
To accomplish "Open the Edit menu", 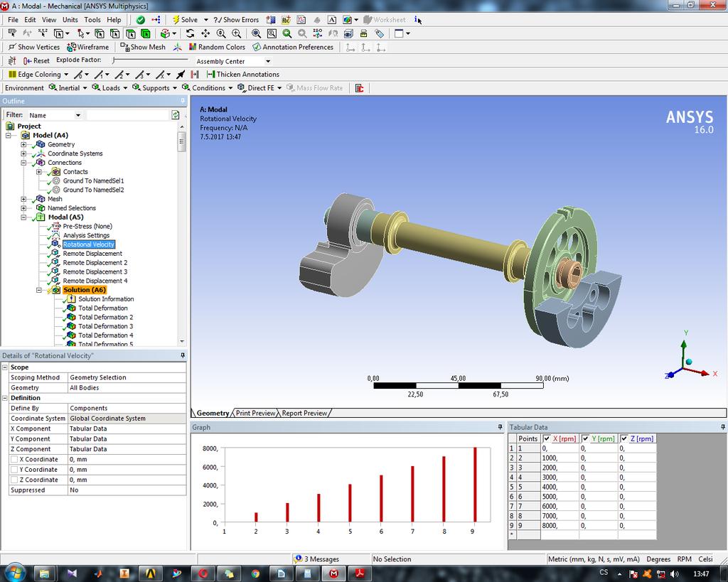I will [x=30, y=19].
